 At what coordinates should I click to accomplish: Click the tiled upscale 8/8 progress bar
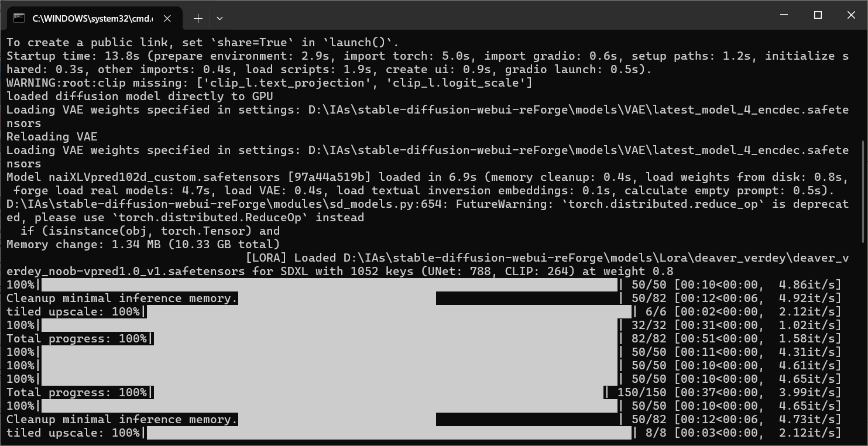(389, 433)
